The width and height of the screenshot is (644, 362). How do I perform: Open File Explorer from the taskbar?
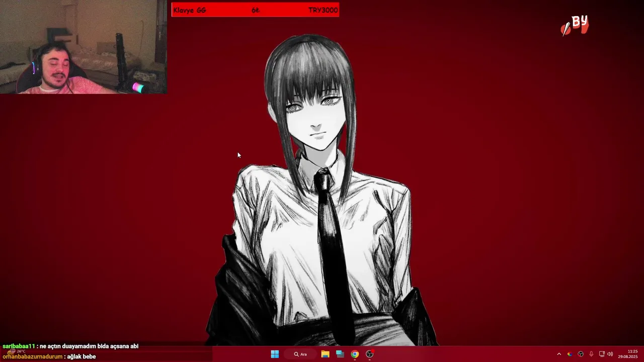325,354
